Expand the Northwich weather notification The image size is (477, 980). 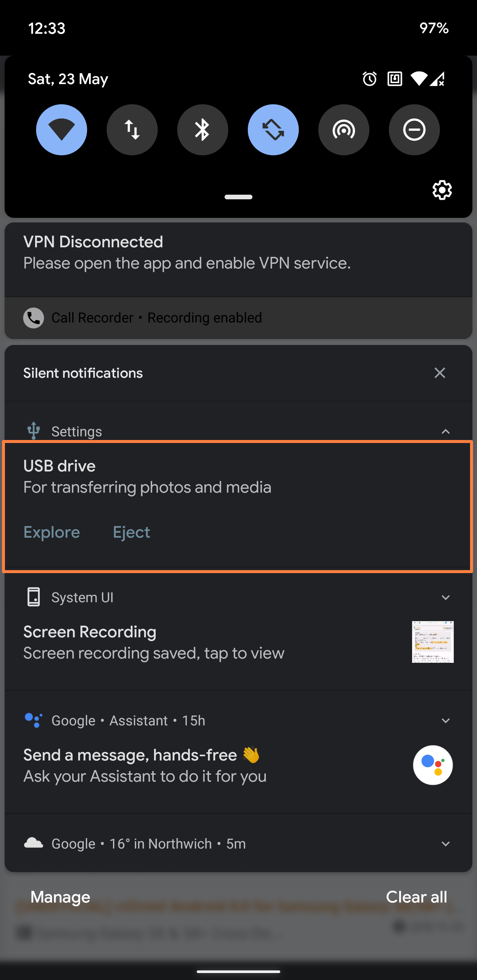(446, 844)
